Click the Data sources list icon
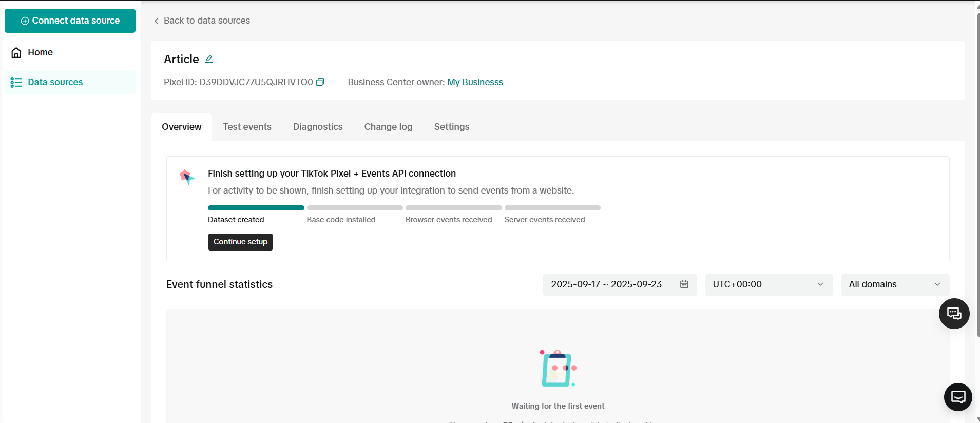980x423 pixels. 16,82
